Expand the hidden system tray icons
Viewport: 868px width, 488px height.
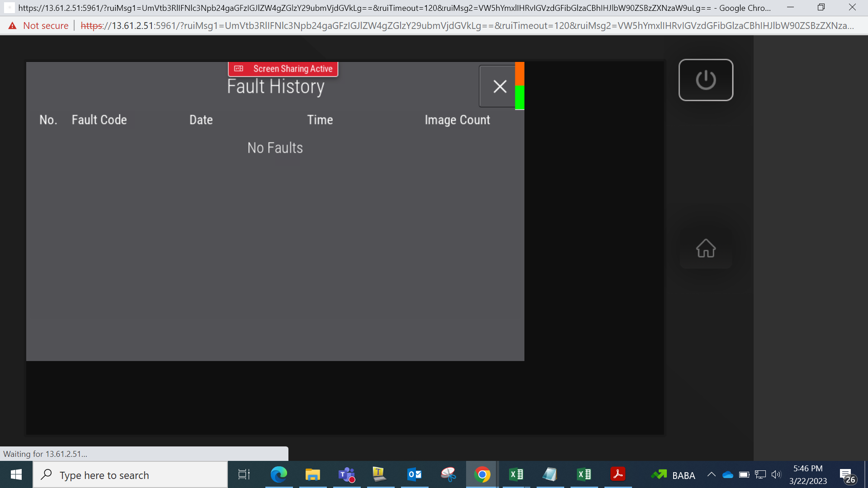[711, 474]
